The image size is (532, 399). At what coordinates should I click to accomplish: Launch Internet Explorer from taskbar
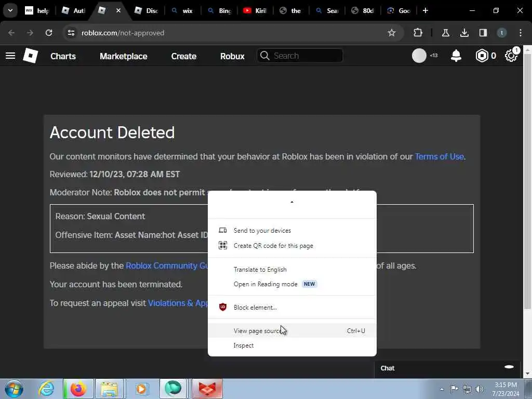click(46, 389)
